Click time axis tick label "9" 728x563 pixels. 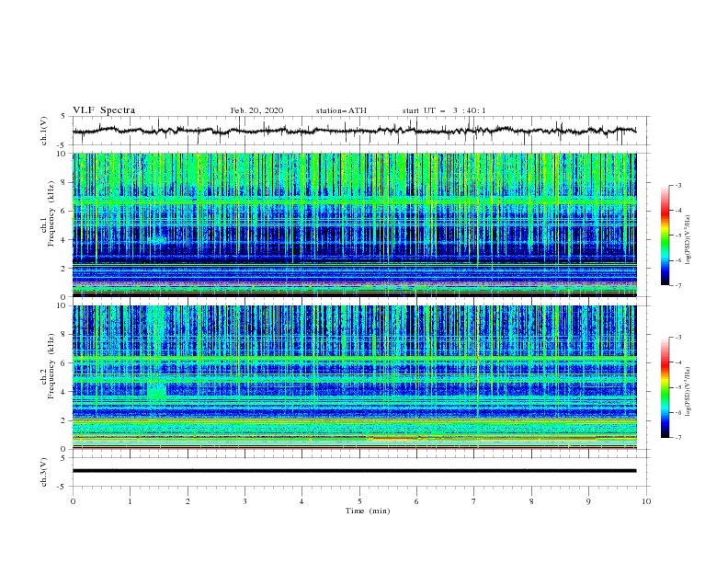click(588, 501)
